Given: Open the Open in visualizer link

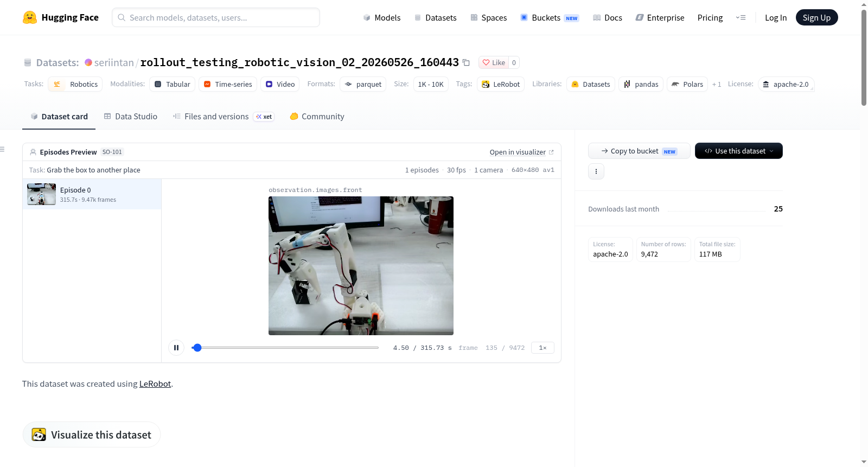Looking at the screenshot, I should pos(521,152).
